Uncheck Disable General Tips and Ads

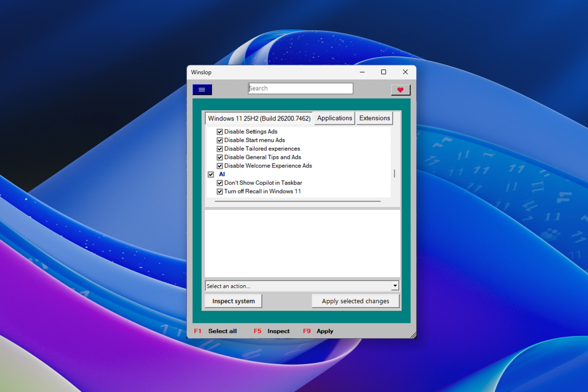pyautogui.click(x=220, y=157)
